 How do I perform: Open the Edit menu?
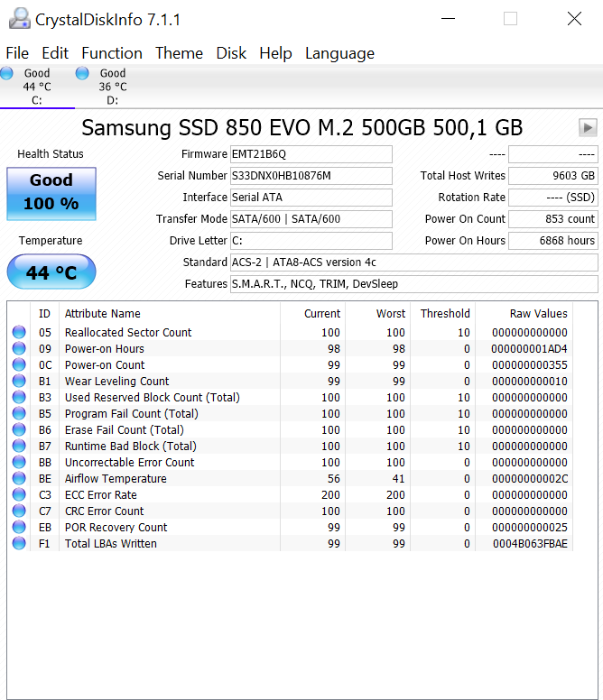click(55, 53)
